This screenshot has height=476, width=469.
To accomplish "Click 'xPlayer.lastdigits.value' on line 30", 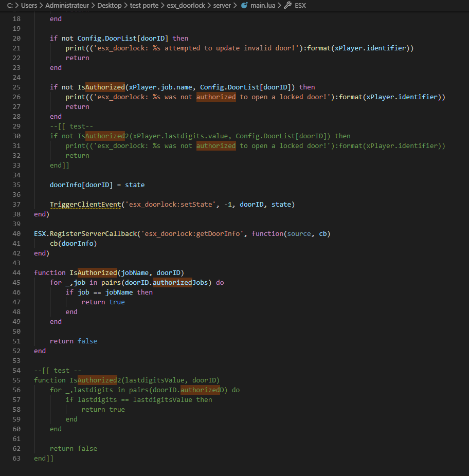I will 181,136.
